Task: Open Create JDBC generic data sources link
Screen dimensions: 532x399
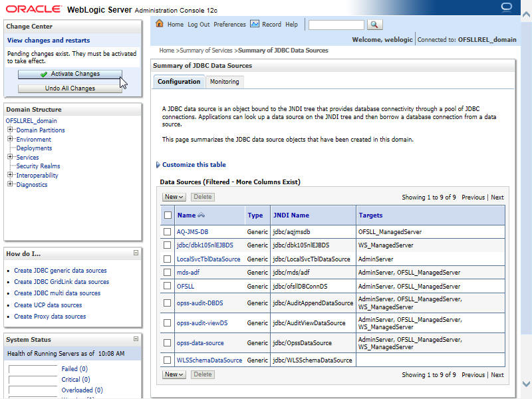Action: coord(61,271)
